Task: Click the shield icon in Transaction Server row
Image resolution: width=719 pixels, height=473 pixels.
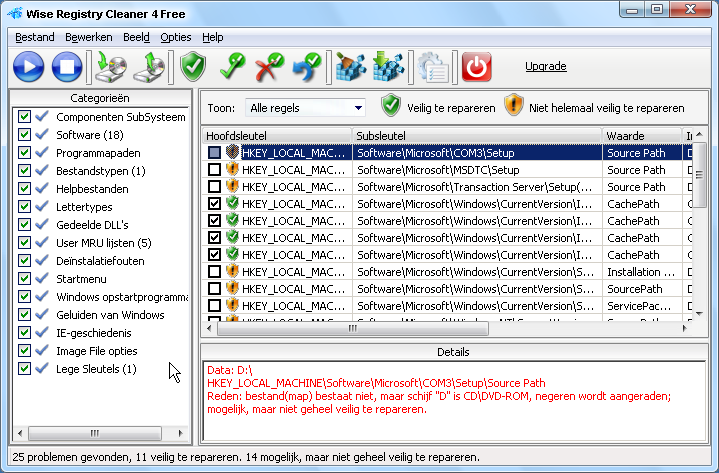Action: (232, 186)
